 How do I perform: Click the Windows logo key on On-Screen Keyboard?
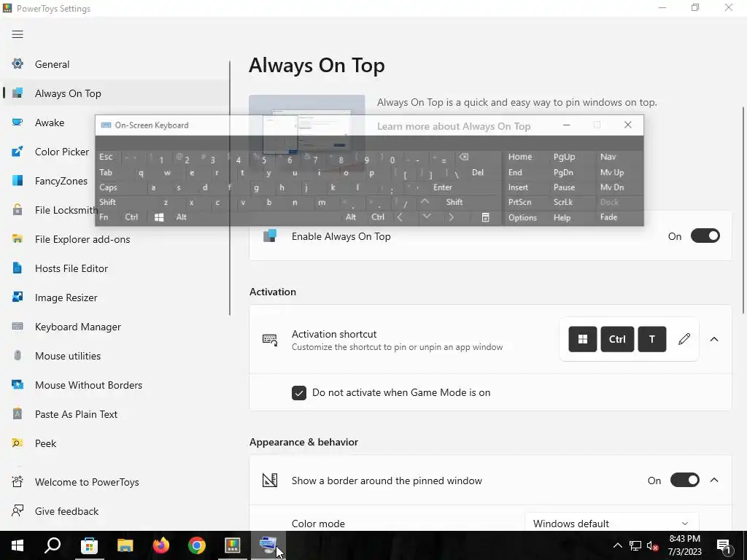pyautogui.click(x=159, y=217)
